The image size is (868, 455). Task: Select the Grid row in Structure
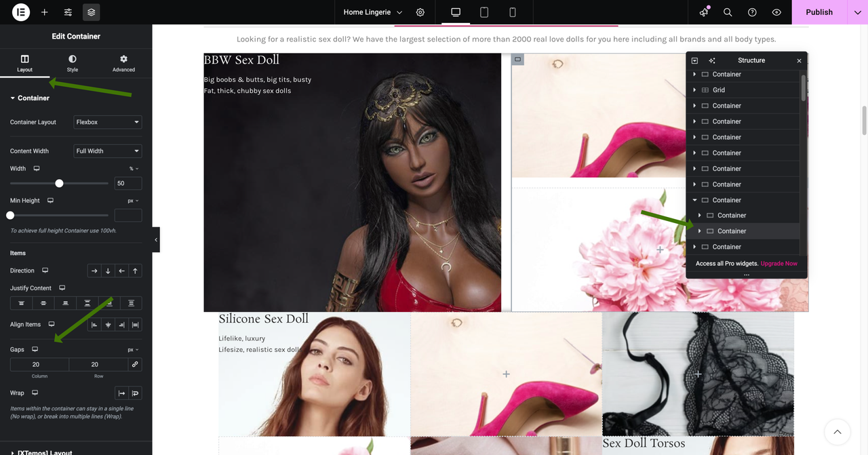point(743,90)
